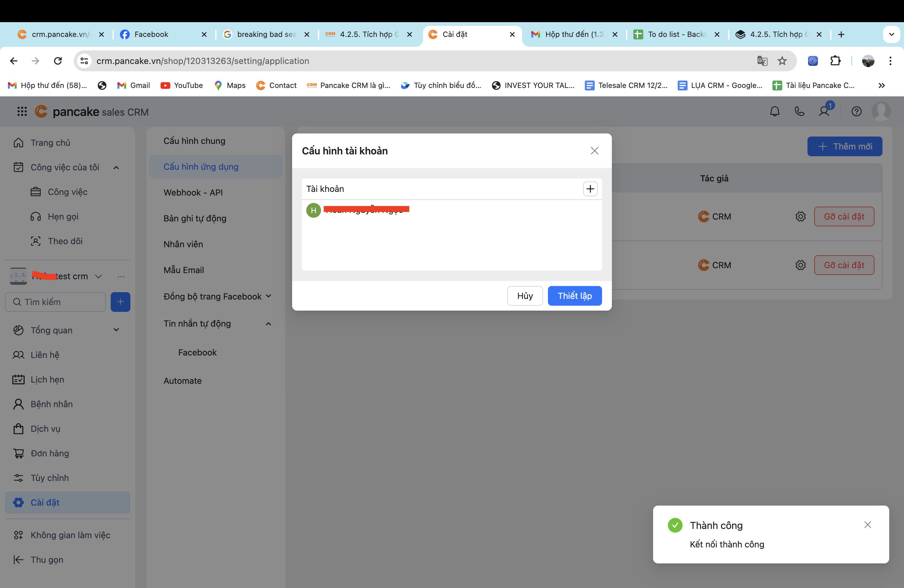
Task: Click the gear icon in first CRM row
Action: point(800,217)
